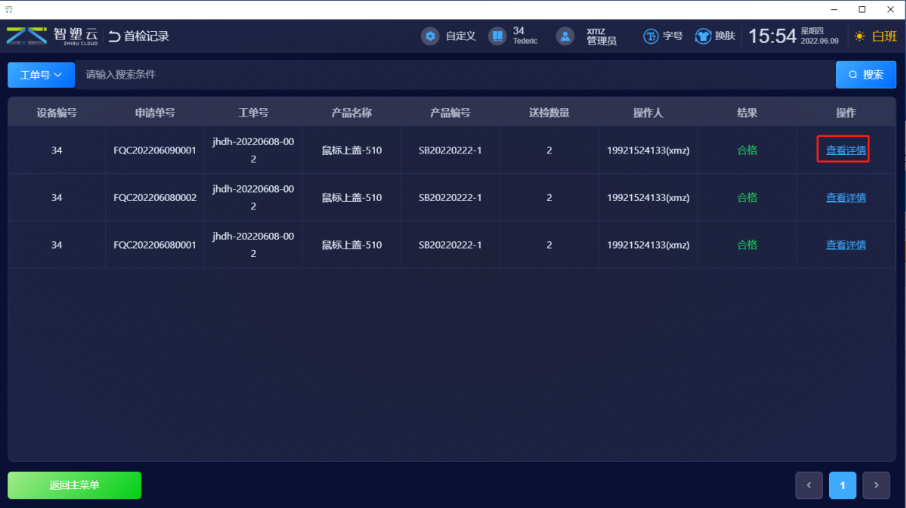
Task: Click the 字号 font size icon
Action: (651, 36)
